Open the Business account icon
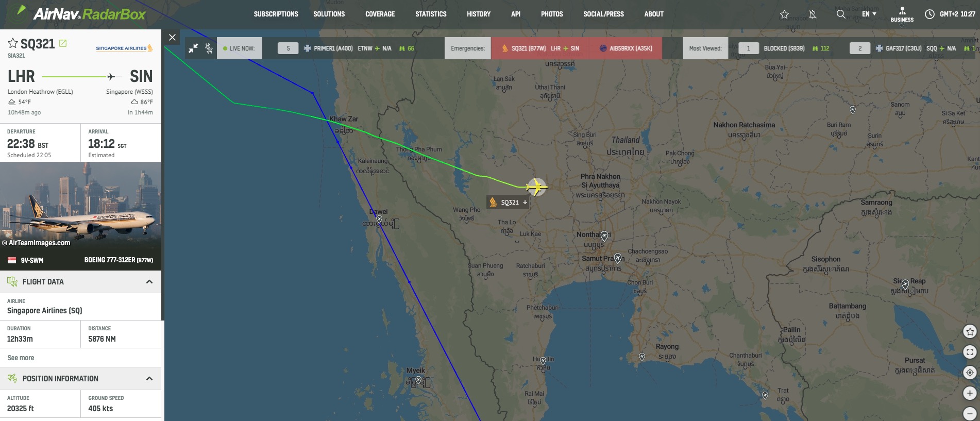The image size is (980, 421). point(902,14)
